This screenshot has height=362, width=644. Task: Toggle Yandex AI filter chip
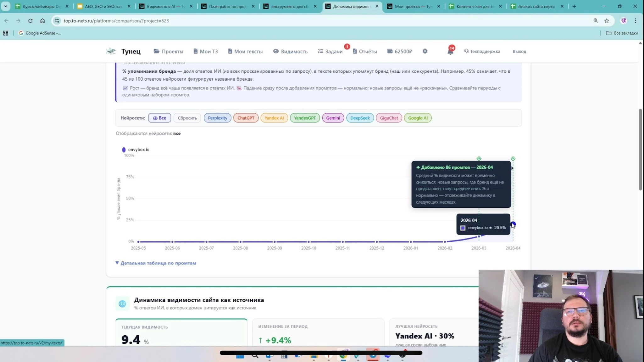click(x=274, y=118)
